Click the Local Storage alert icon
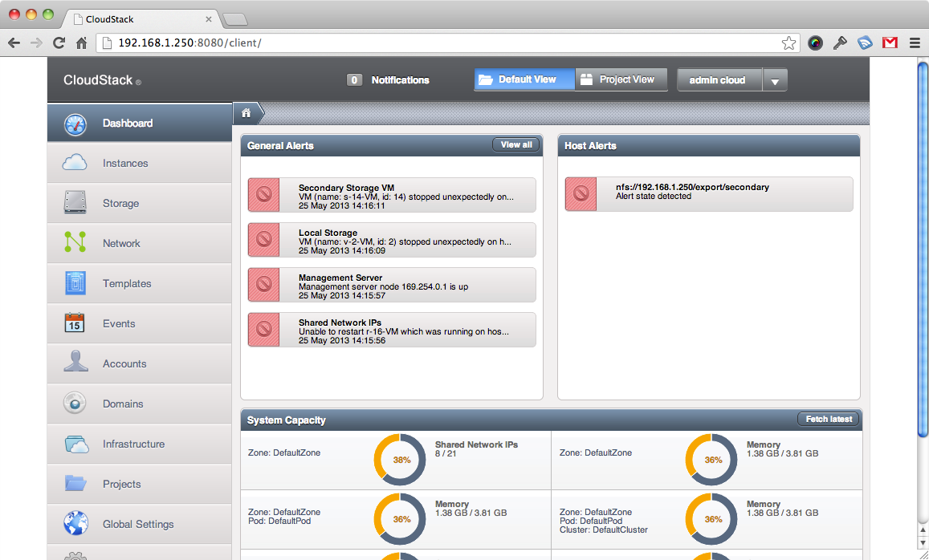The height and width of the screenshot is (560, 929). (x=263, y=240)
